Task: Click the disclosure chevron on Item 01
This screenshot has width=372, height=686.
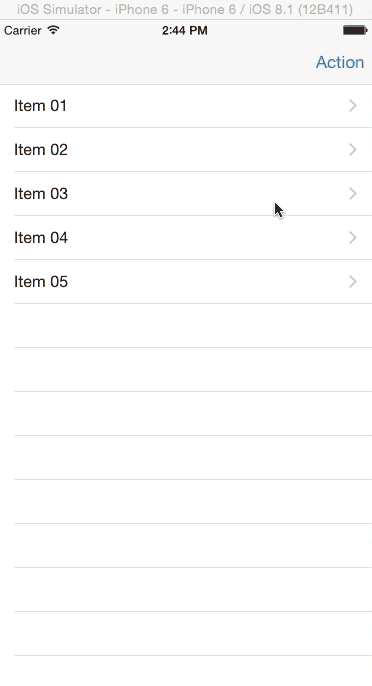Action: (353, 105)
